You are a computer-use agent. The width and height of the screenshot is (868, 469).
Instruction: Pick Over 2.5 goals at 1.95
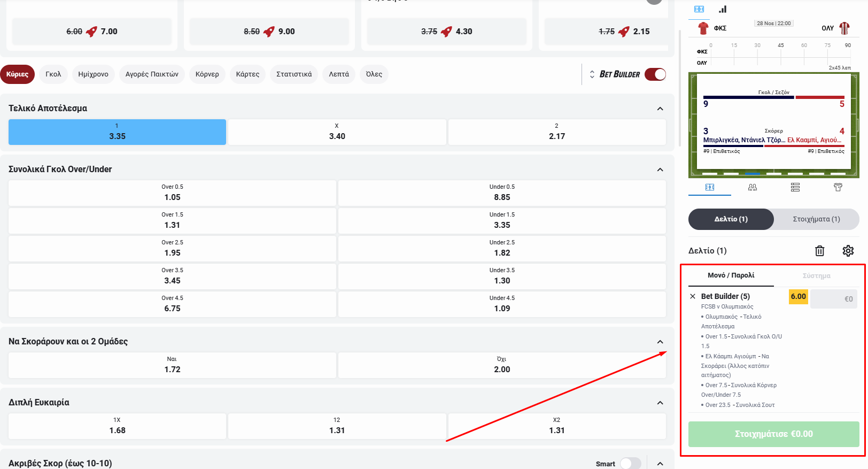pos(172,249)
